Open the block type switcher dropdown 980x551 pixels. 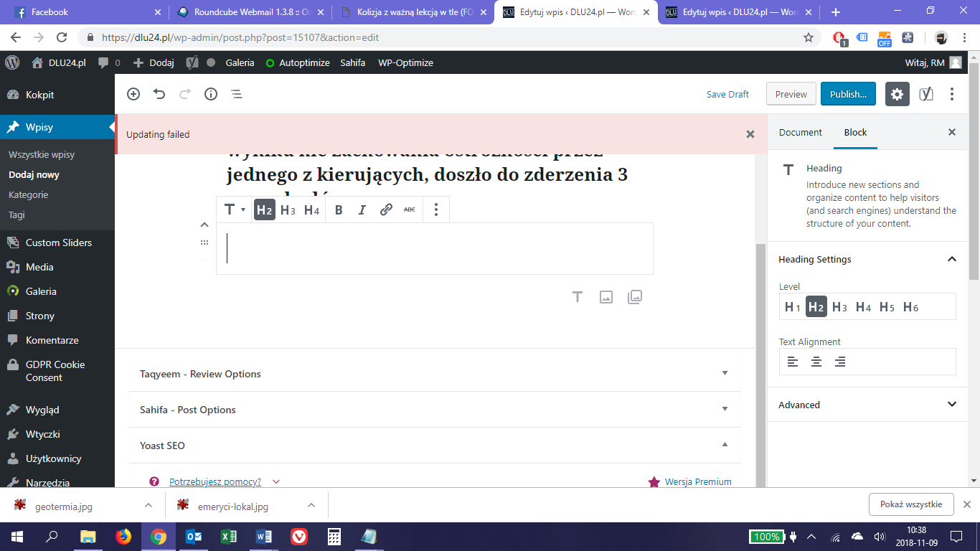point(233,209)
